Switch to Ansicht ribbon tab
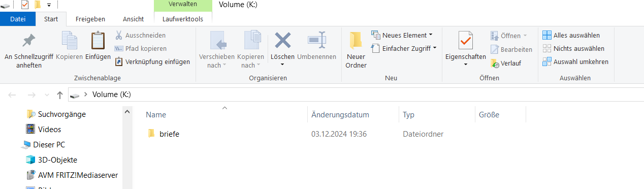The image size is (644, 189). click(x=133, y=19)
